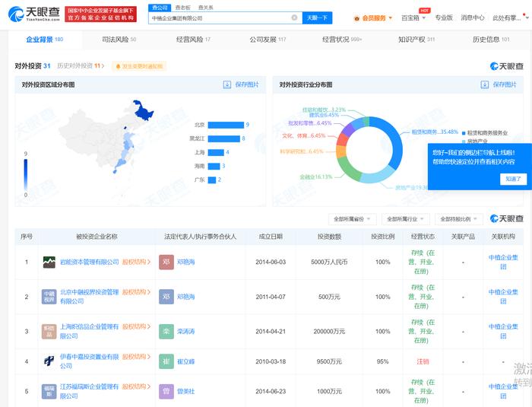Click the map color scale slider
The image size is (532, 407).
(x=25, y=174)
